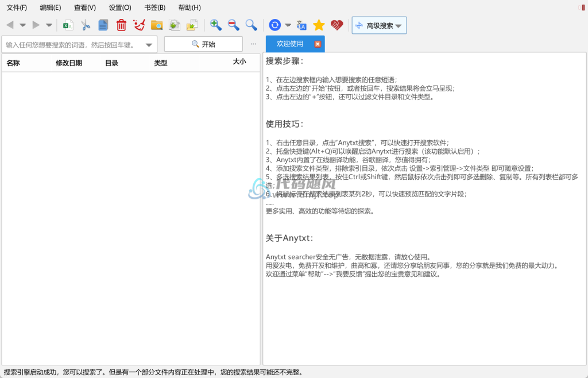Click the scissors cut icon

pyautogui.click(x=86, y=25)
